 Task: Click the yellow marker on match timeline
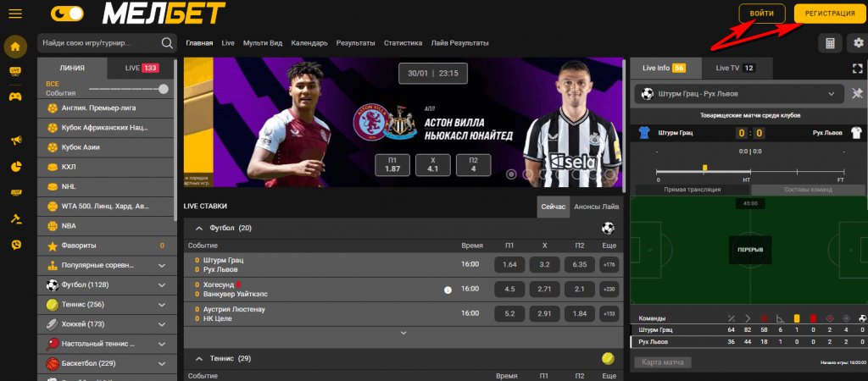(x=704, y=168)
